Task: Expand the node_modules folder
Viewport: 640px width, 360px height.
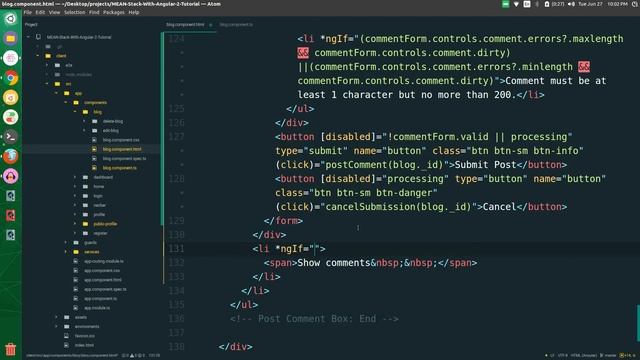Action: pyautogui.click(x=47, y=75)
